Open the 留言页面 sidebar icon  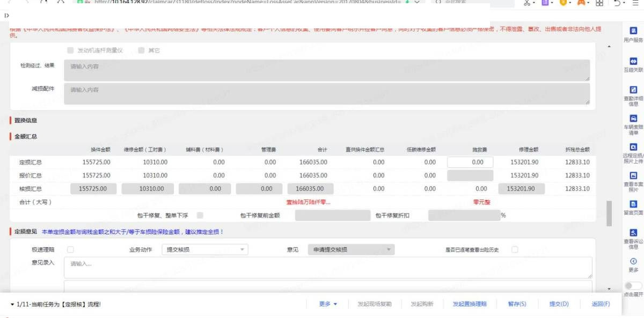[x=633, y=204]
